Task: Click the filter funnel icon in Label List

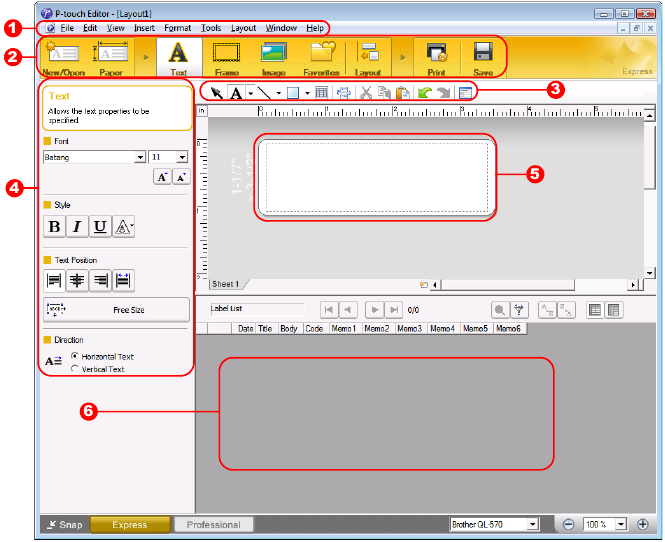Action: (519, 310)
